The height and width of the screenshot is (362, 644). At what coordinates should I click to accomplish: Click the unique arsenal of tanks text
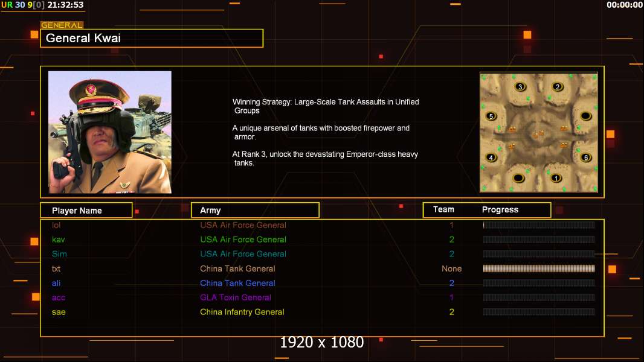pyautogui.click(x=321, y=132)
